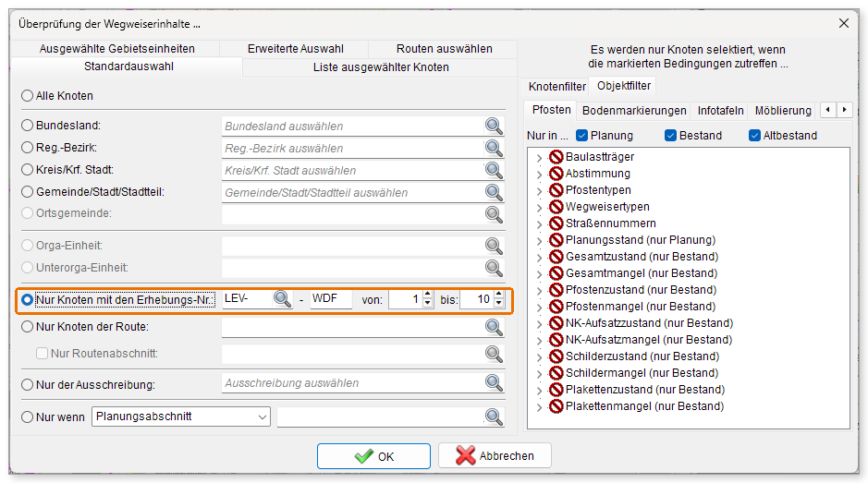
Task: Select Nur Knoten der Route radio button
Action: [27, 327]
